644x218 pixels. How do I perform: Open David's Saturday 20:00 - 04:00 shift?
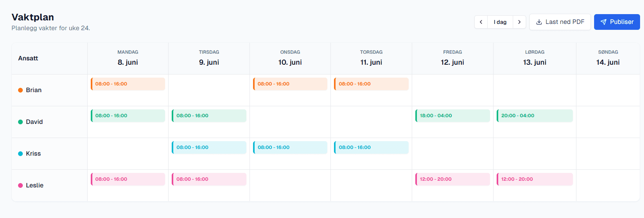[535, 116]
